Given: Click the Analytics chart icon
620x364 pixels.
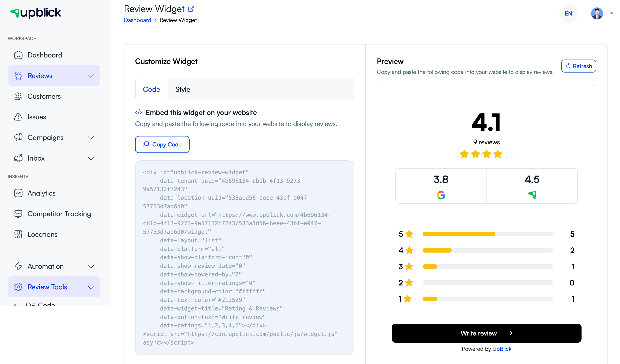Looking at the screenshot, I should point(18,193).
